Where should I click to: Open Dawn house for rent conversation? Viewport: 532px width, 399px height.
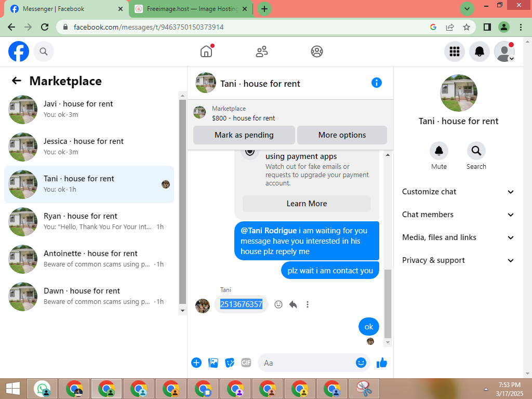pos(89,296)
